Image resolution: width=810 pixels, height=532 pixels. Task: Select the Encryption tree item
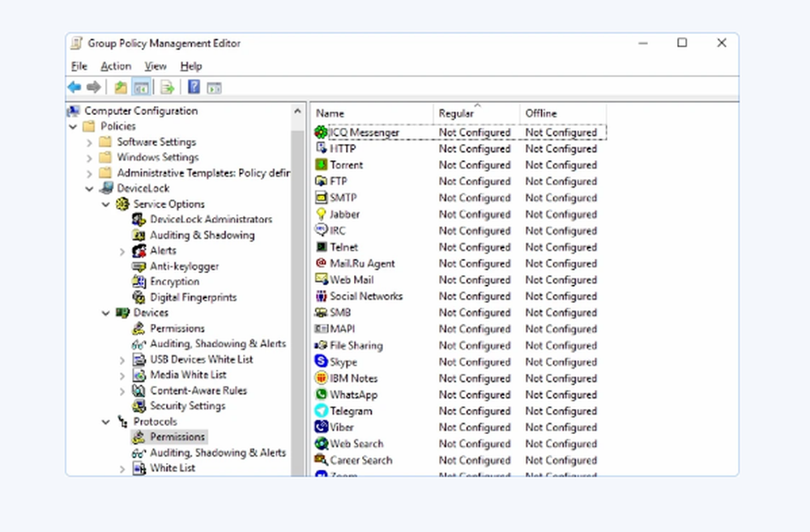coord(174,282)
